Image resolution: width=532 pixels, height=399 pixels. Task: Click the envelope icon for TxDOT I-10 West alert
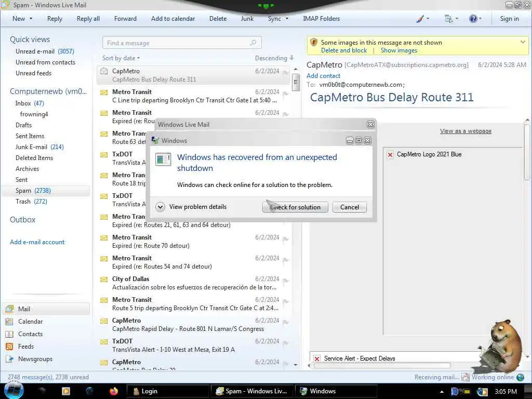click(104, 342)
